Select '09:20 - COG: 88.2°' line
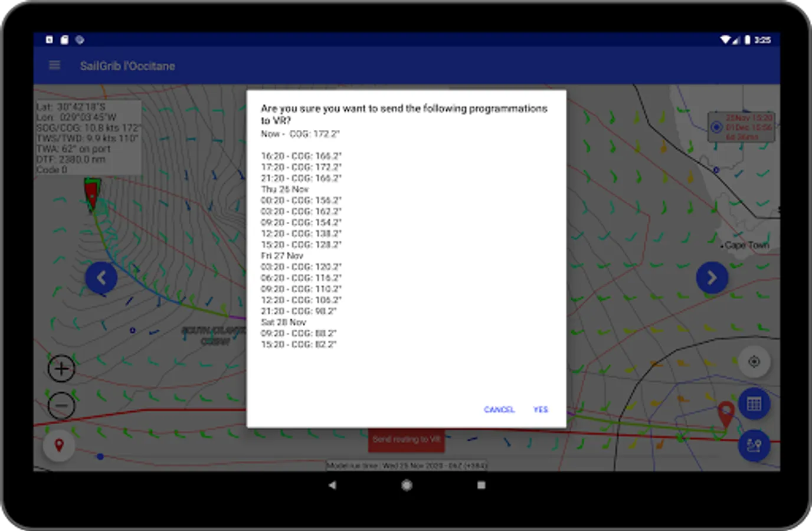 click(299, 333)
